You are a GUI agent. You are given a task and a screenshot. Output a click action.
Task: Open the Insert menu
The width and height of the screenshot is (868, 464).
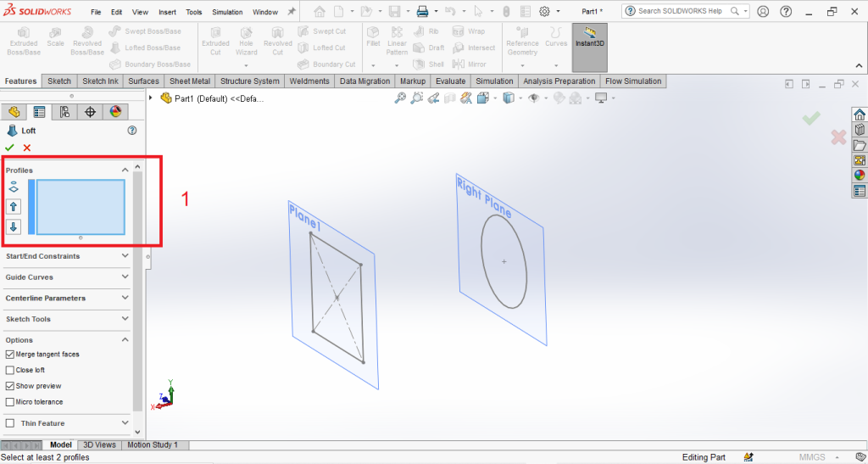[x=166, y=13]
